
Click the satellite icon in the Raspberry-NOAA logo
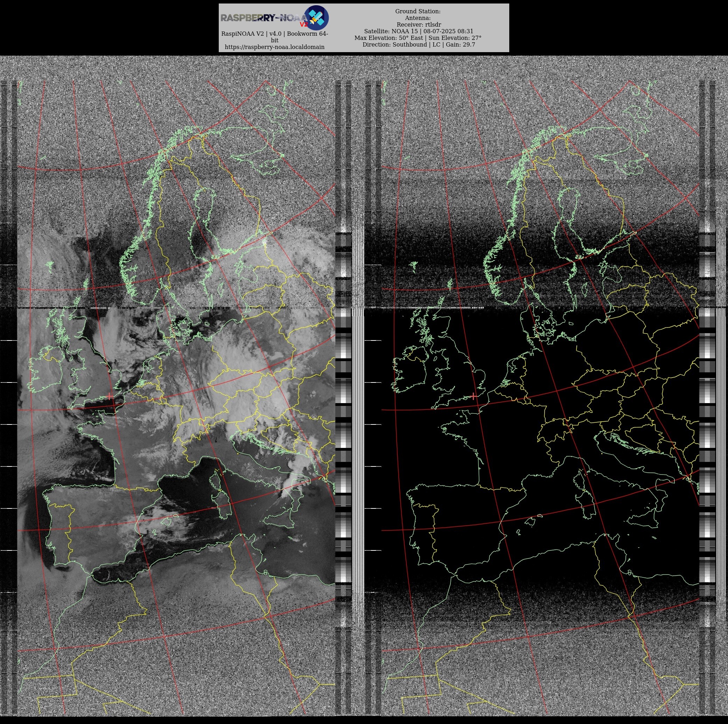pyautogui.click(x=316, y=18)
